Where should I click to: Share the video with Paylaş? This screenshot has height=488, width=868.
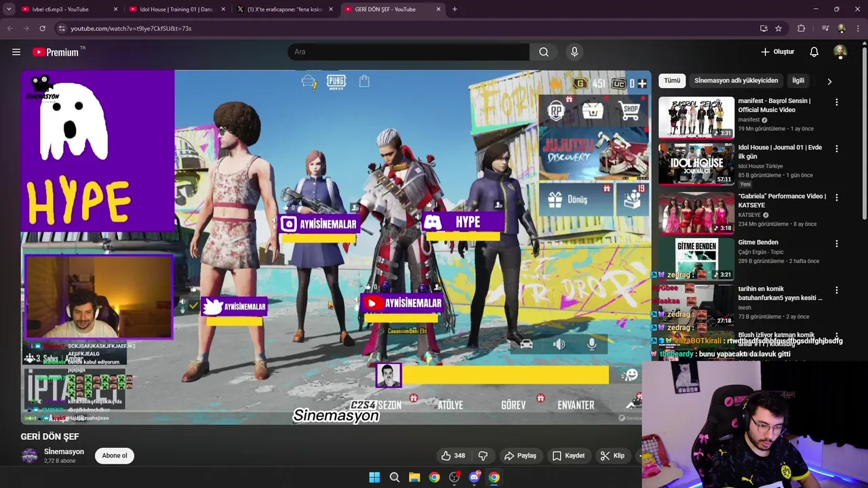pos(520,455)
